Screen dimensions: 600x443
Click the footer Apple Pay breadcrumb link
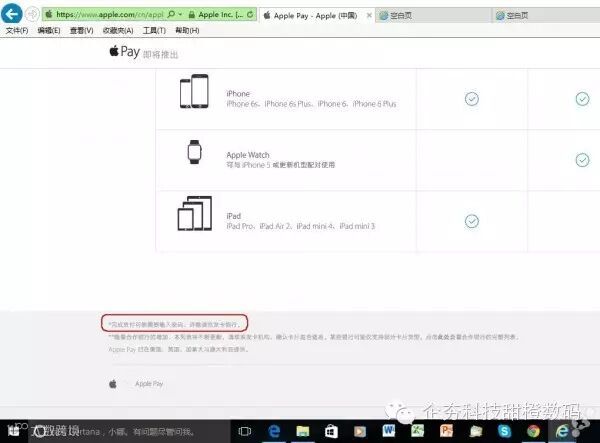149,384
